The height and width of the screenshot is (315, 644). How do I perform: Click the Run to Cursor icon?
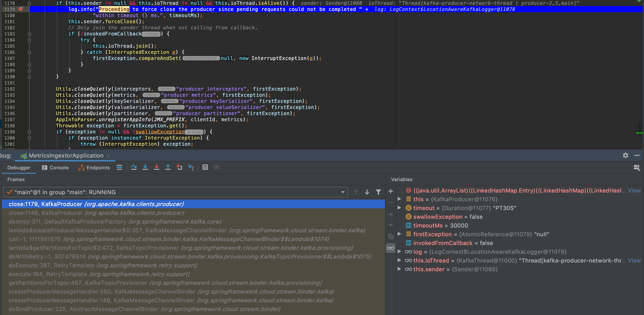[191, 167]
